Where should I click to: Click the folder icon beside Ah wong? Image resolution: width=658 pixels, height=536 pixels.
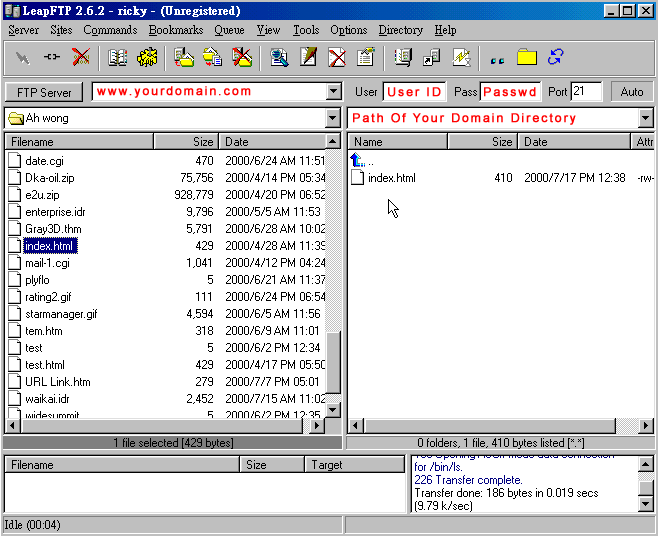pos(16,118)
